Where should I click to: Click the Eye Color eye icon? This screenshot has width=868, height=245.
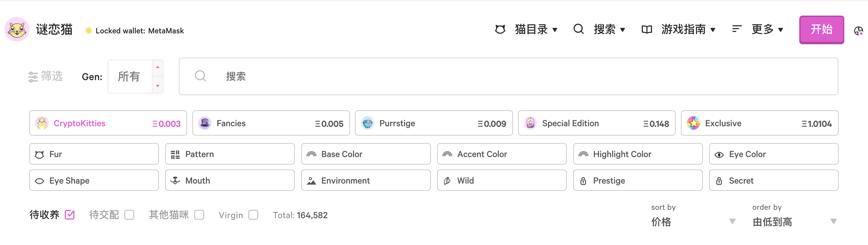tap(719, 155)
